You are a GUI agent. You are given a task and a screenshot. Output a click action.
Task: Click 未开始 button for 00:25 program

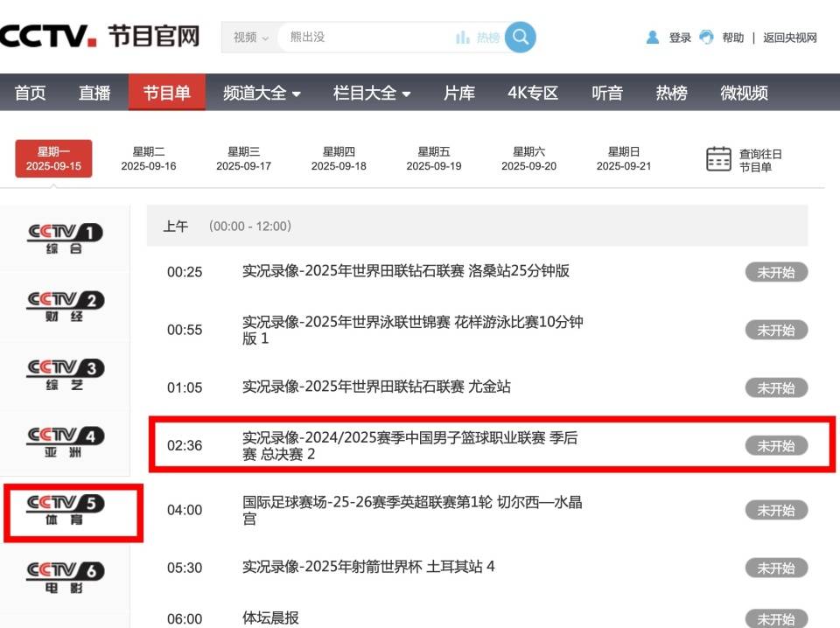pyautogui.click(x=776, y=272)
